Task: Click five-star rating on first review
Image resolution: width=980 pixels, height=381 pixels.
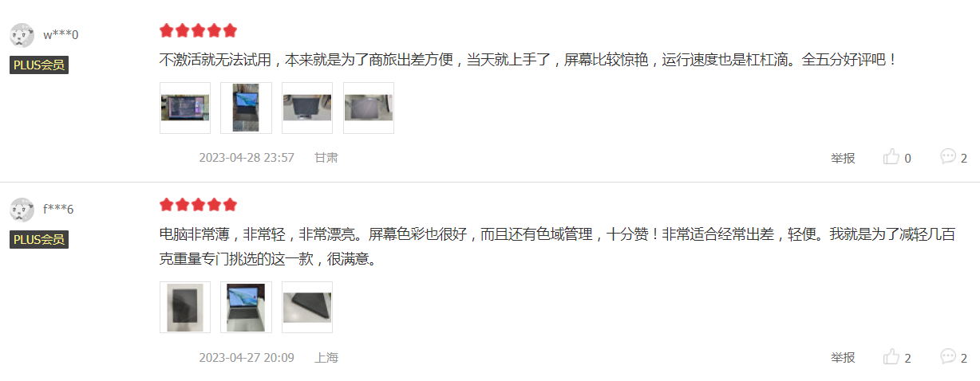Action: 198,30
